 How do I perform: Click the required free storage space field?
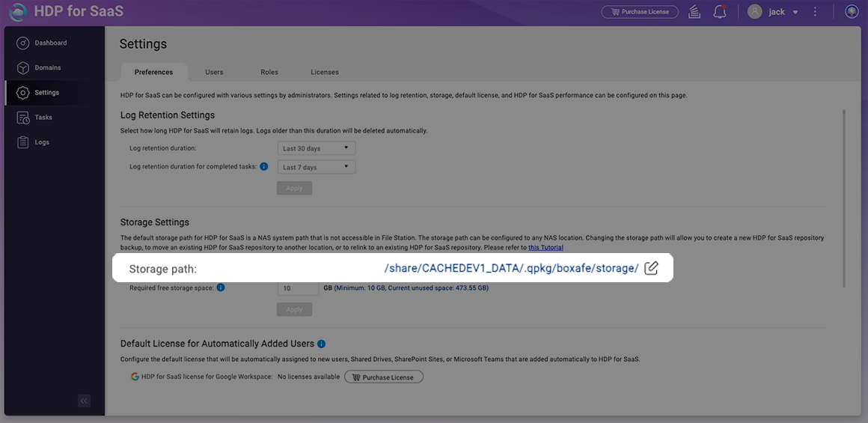click(298, 288)
